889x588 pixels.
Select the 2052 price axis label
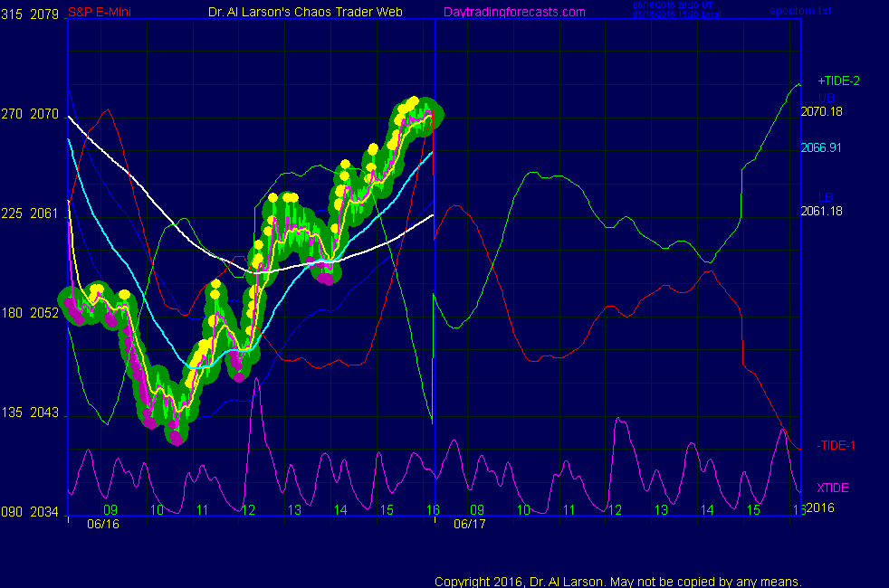coord(44,313)
